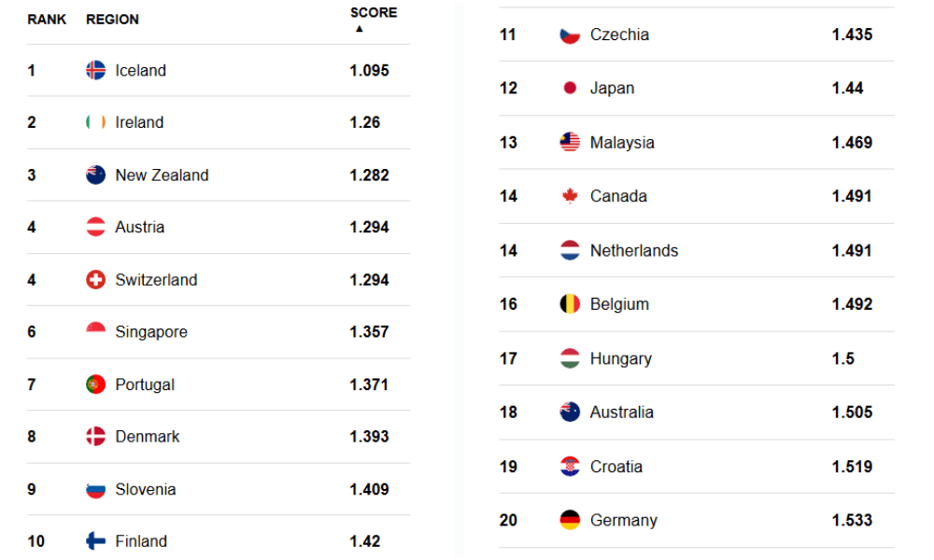The height and width of the screenshot is (560, 934).
Task: Click the Switzerland flag icon
Action: (x=95, y=280)
